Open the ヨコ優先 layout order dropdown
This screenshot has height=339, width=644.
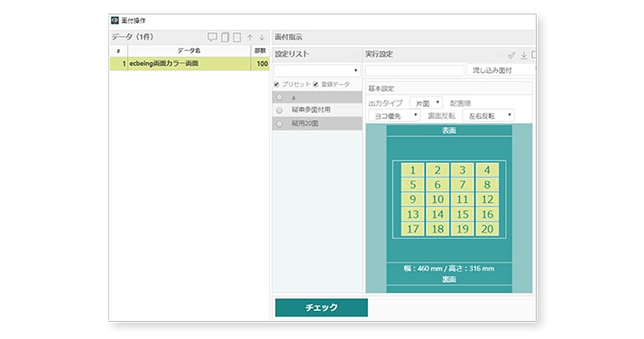394,115
